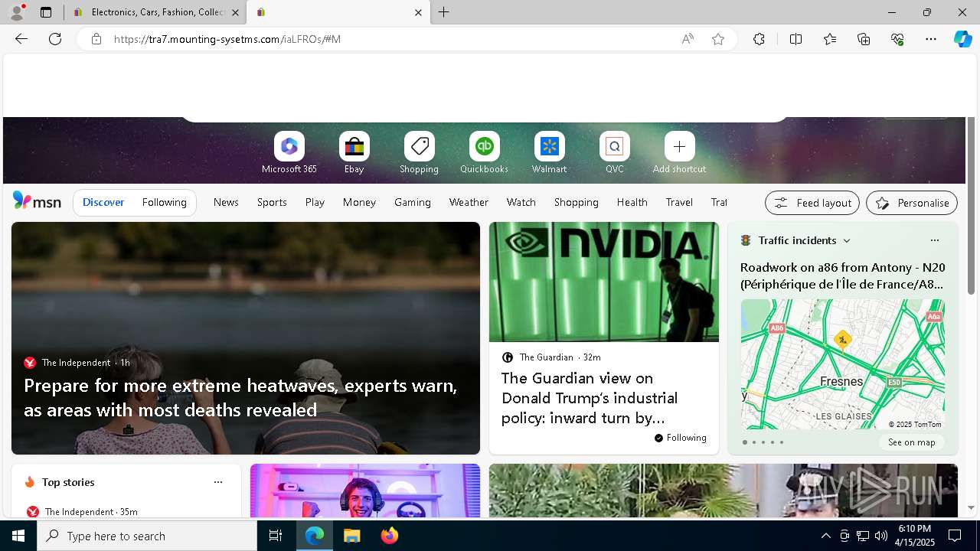Viewport: 980px width, 551px height.
Task: Launch the Copilot sidebar
Action: (x=963, y=39)
